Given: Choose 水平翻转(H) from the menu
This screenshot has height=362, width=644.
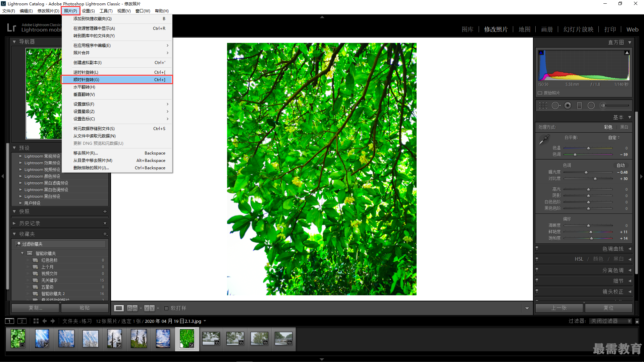Looking at the screenshot, I should (x=117, y=87).
